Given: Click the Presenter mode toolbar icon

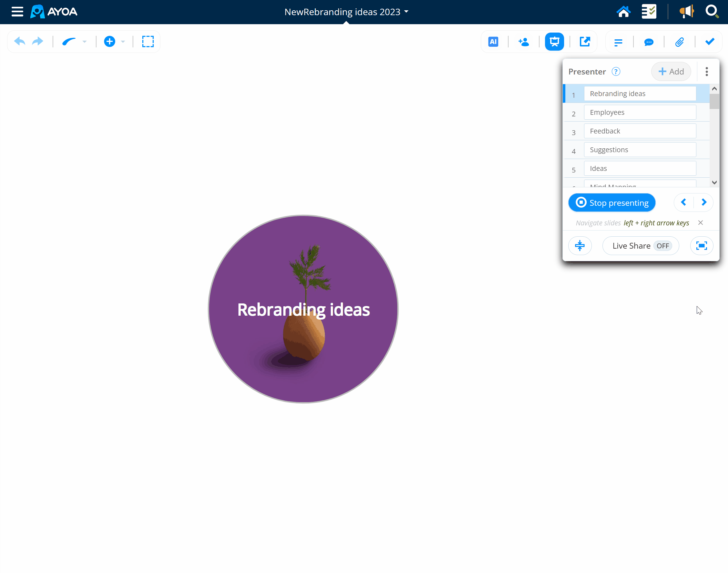Looking at the screenshot, I should (x=554, y=42).
